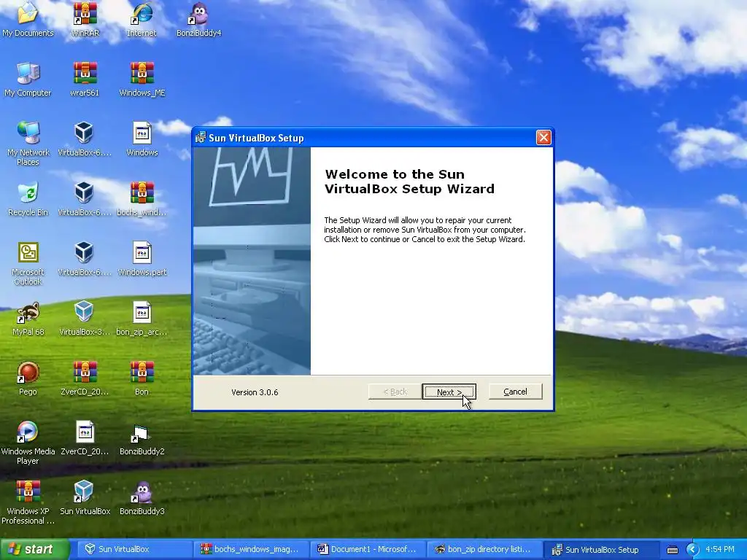This screenshot has height=560, width=747.
Task: Select the My Documents desktop icon
Action: click(28, 19)
